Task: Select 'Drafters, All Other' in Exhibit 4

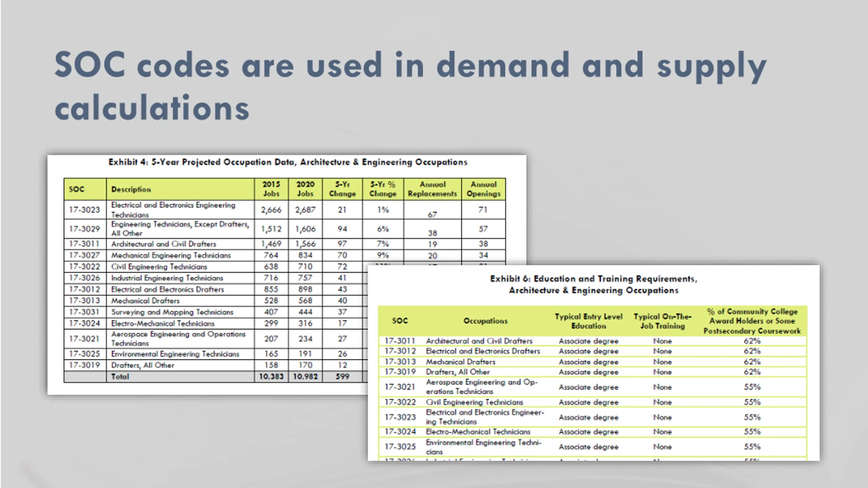Action: click(x=143, y=365)
